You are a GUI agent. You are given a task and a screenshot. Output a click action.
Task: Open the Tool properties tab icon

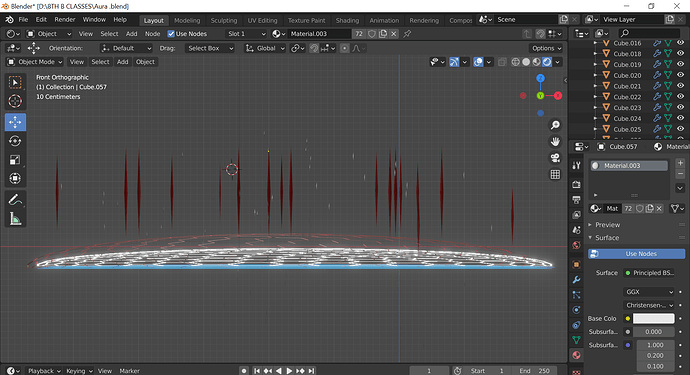[576, 165]
